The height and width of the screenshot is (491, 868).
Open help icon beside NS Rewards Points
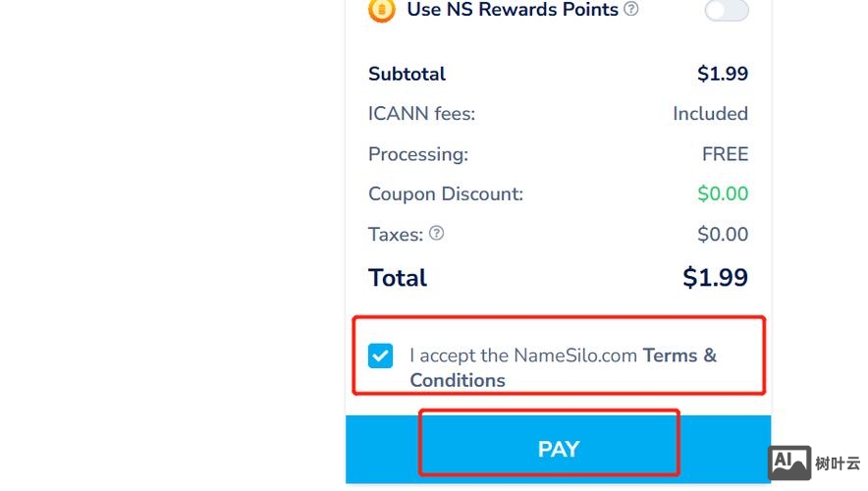point(631,10)
